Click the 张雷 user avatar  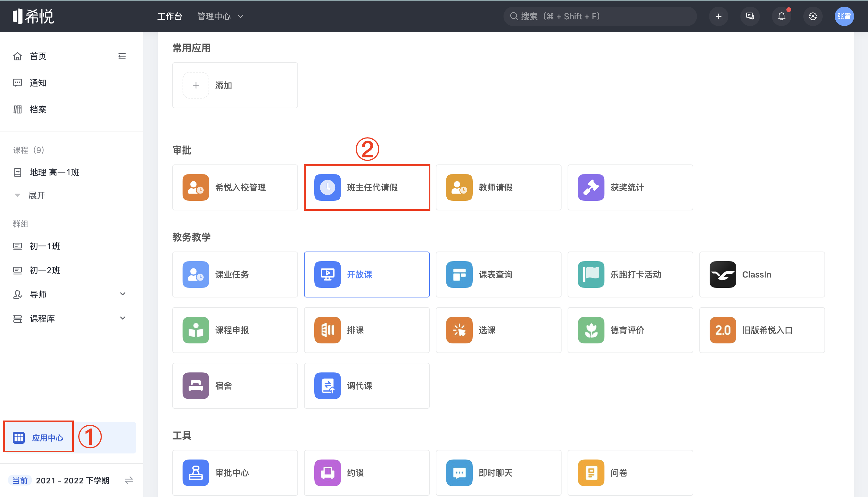coord(844,16)
